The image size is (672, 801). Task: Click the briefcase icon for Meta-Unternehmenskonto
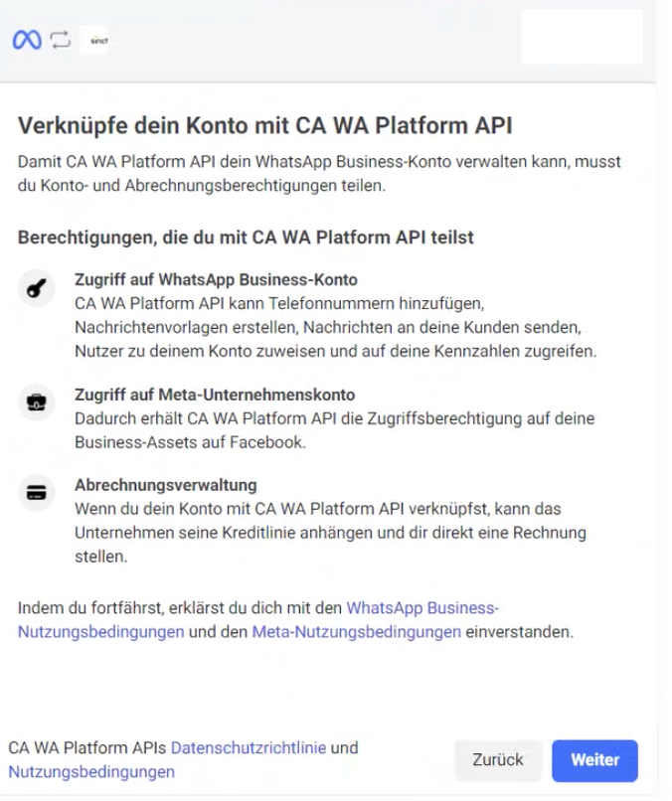click(x=36, y=402)
